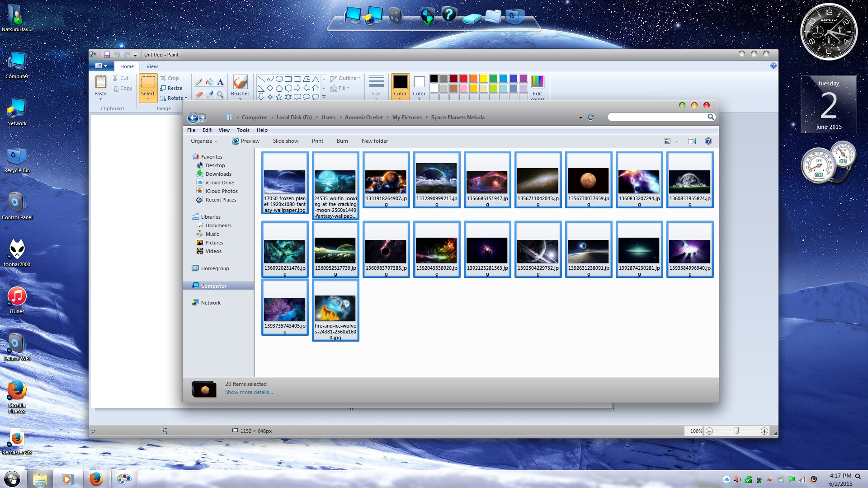
Task: Open the address bar history dropdown arrow
Action: tap(580, 118)
